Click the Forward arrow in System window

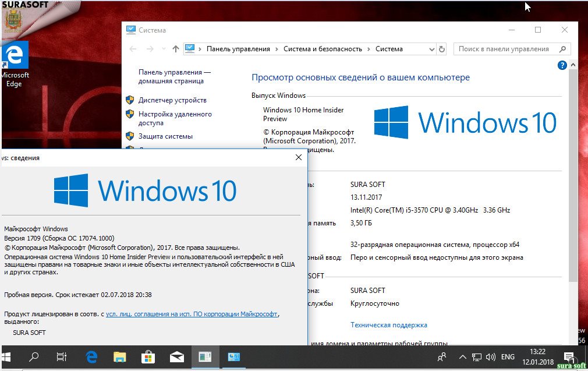150,49
